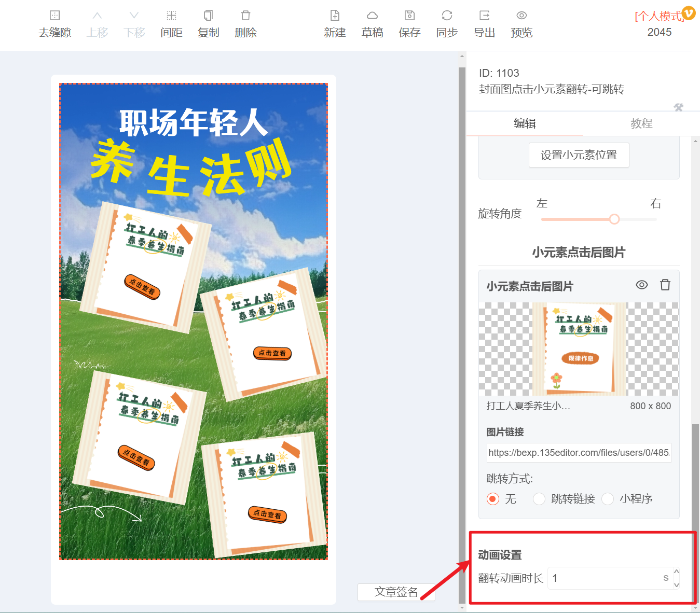Click the 同步 sync icon
The image size is (700, 613).
tap(447, 16)
